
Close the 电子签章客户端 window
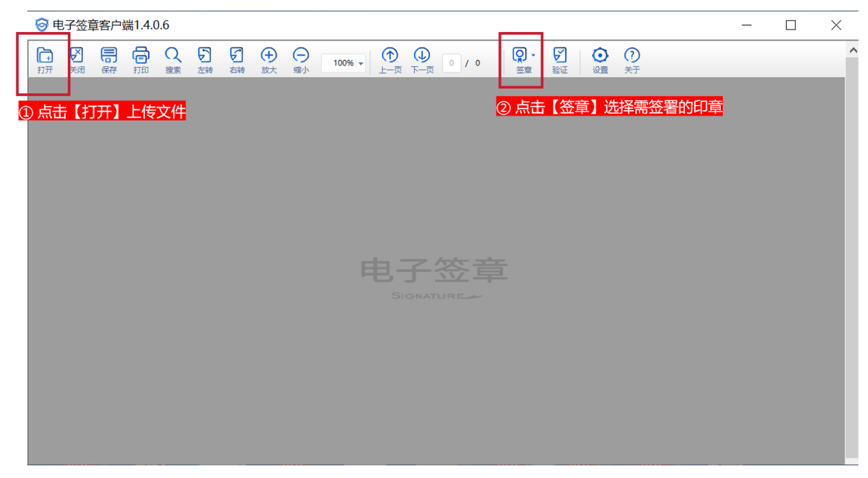pyautogui.click(x=836, y=25)
